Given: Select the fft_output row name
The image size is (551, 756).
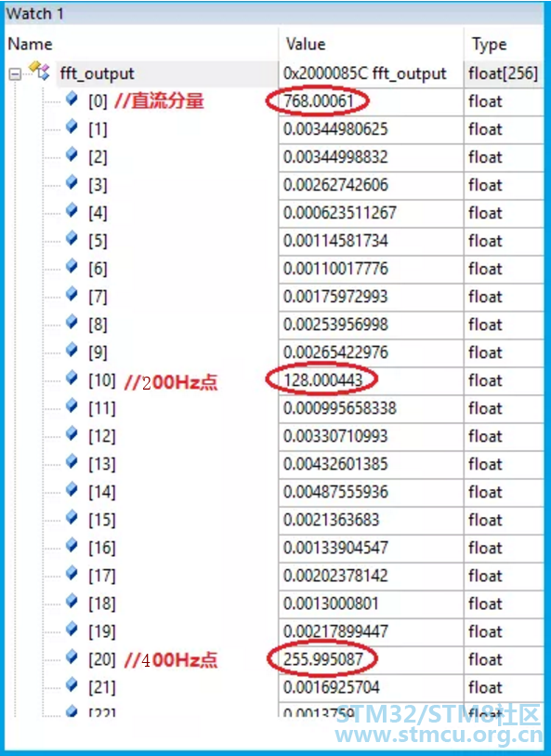Looking at the screenshot, I should [x=97, y=73].
